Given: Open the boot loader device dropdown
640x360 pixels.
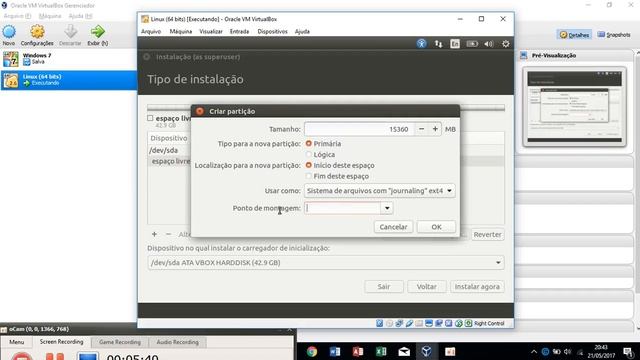Looking at the screenshot, I should click(x=326, y=262).
